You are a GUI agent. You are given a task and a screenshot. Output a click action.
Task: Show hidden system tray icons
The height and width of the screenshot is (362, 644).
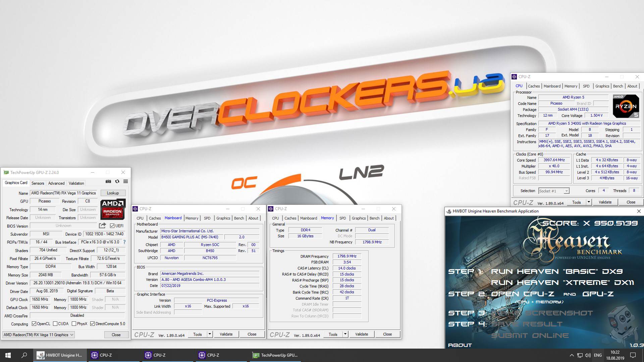point(572,355)
